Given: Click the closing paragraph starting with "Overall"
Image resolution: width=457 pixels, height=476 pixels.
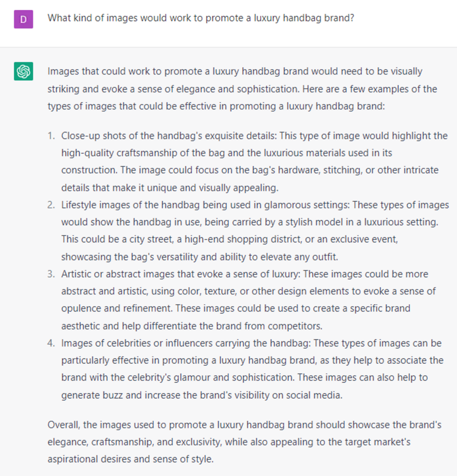Looking at the screenshot, I should pyautogui.click(x=244, y=442).
